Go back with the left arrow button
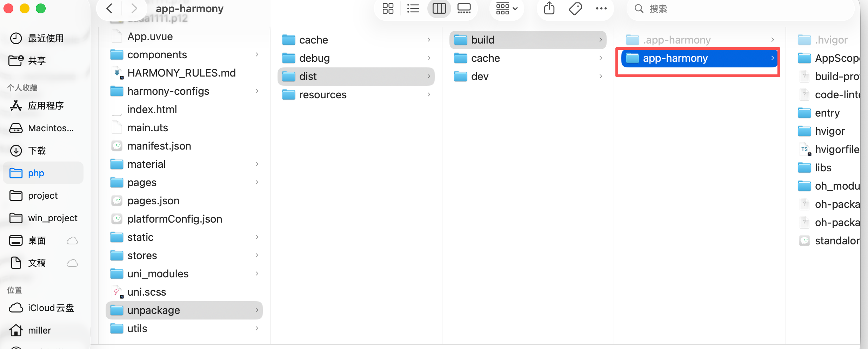 click(x=109, y=8)
